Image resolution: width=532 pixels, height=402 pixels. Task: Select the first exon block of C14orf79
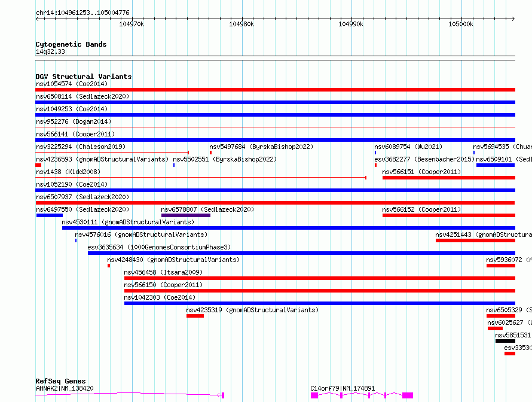pyautogui.click(x=314, y=395)
